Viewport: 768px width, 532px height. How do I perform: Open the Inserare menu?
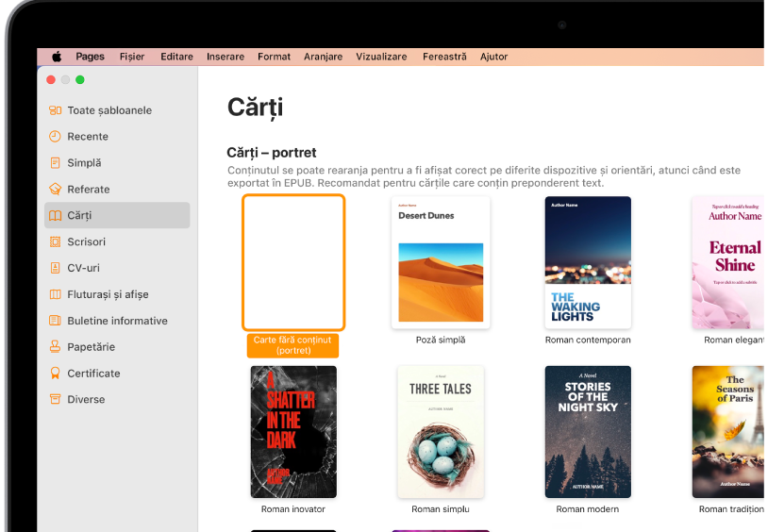coord(225,57)
